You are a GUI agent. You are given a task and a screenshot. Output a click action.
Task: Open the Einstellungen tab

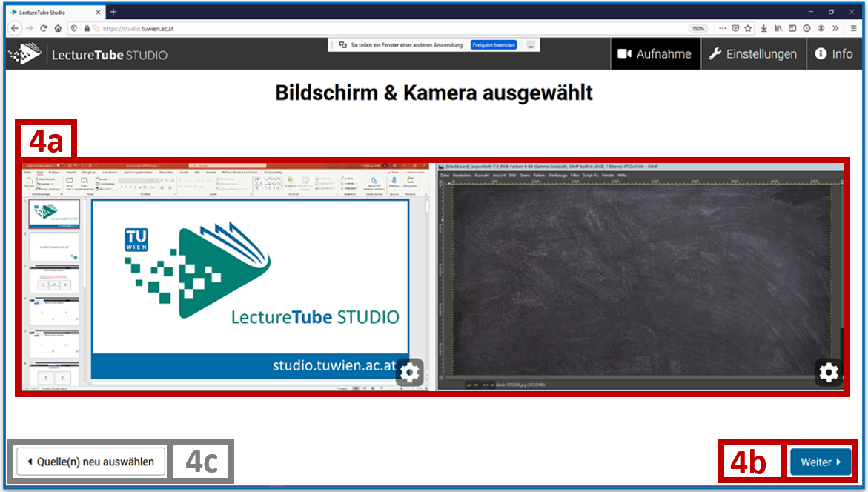pos(753,53)
